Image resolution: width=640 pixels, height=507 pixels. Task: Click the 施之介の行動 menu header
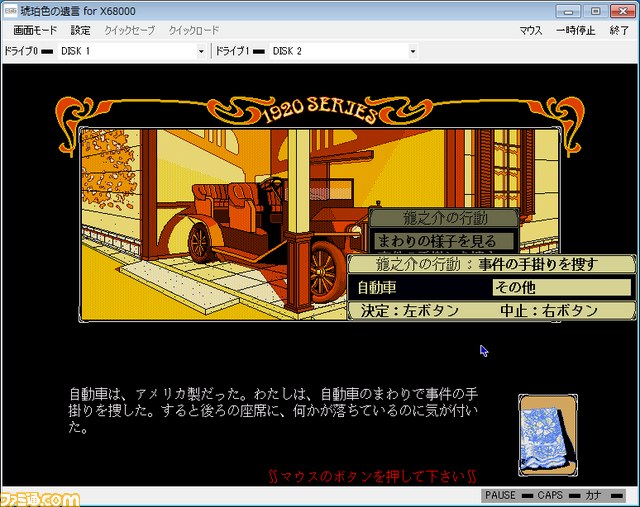tap(445, 218)
